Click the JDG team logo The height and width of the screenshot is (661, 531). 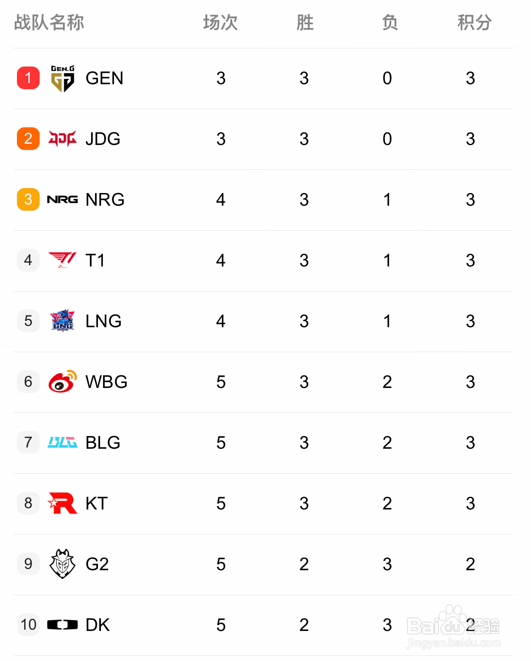[62, 139]
